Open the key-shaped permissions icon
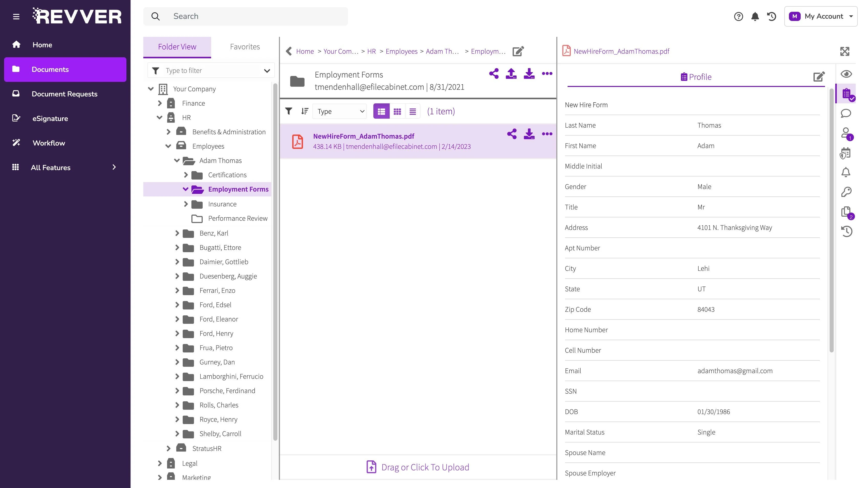Viewport: 868px width, 488px height. click(x=846, y=192)
